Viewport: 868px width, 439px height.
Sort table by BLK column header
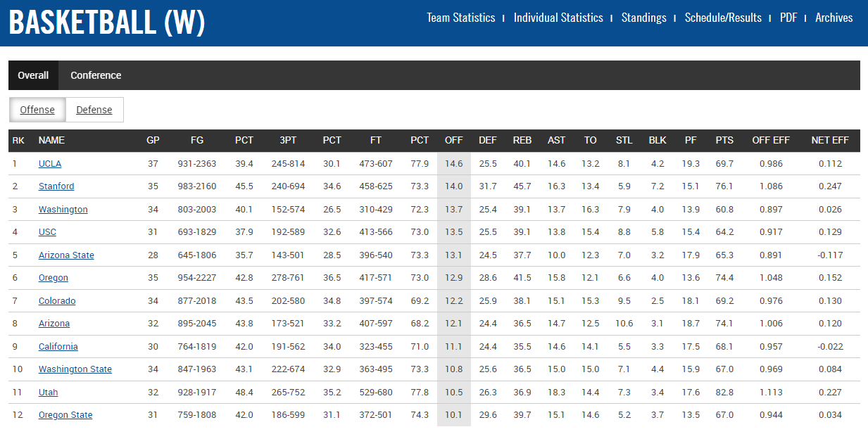point(658,141)
